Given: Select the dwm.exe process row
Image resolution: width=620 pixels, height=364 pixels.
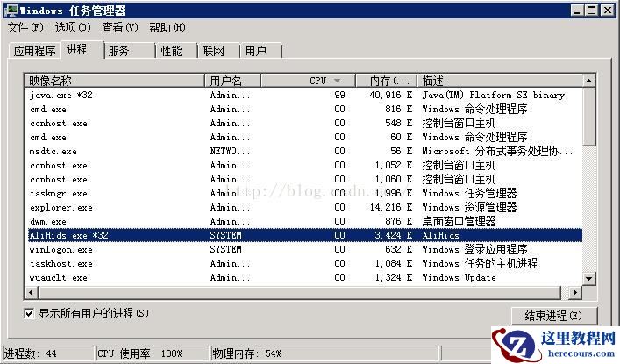Looking at the screenshot, I should click(305, 222).
